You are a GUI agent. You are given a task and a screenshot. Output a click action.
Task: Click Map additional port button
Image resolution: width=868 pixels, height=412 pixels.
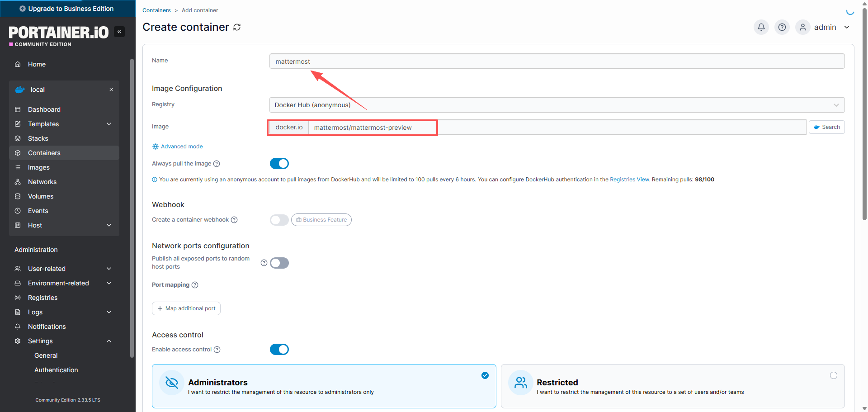click(186, 308)
